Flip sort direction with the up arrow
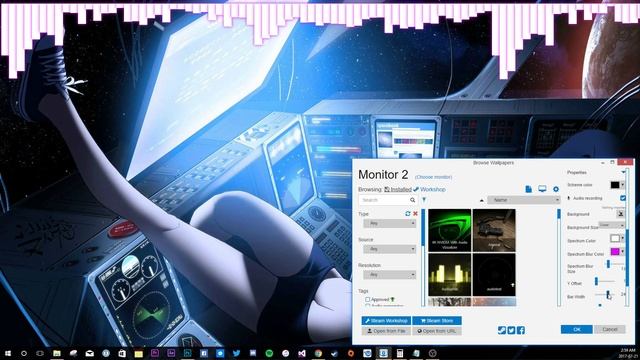This screenshot has height=360, width=640. click(481, 200)
